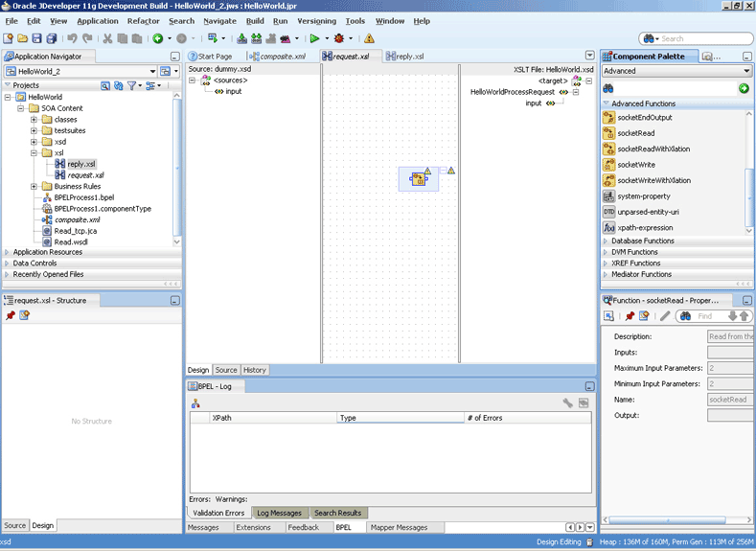Open the HelloWorld_2 application dropdown
Image resolution: width=756 pixels, height=551 pixels.
[x=152, y=72]
